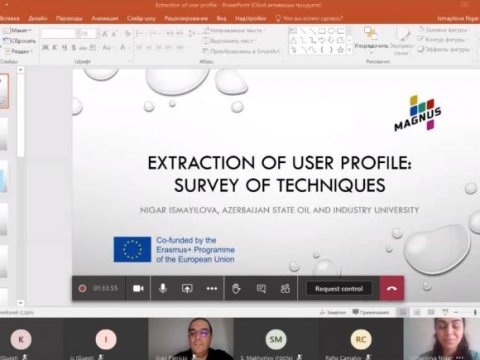Select the straight line shape in gallery
480x360 pixels.
coord(303,31)
